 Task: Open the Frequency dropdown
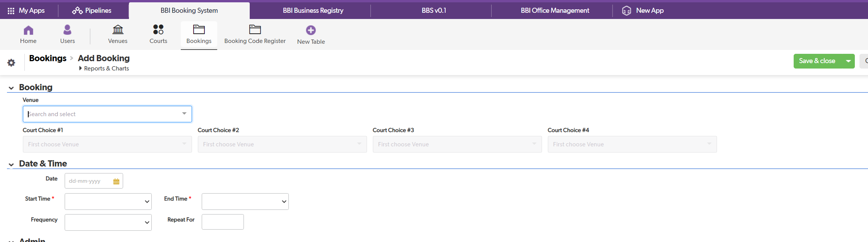108,222
